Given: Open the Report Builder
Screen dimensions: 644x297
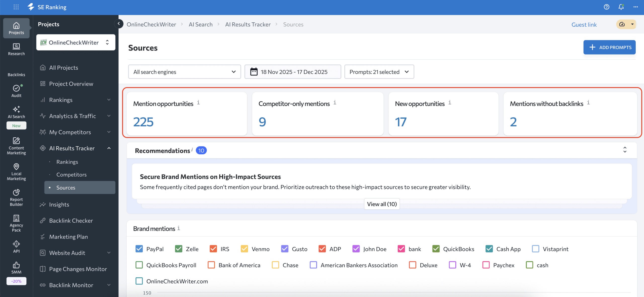Looking at the screenshot, I should pos(16,198).
